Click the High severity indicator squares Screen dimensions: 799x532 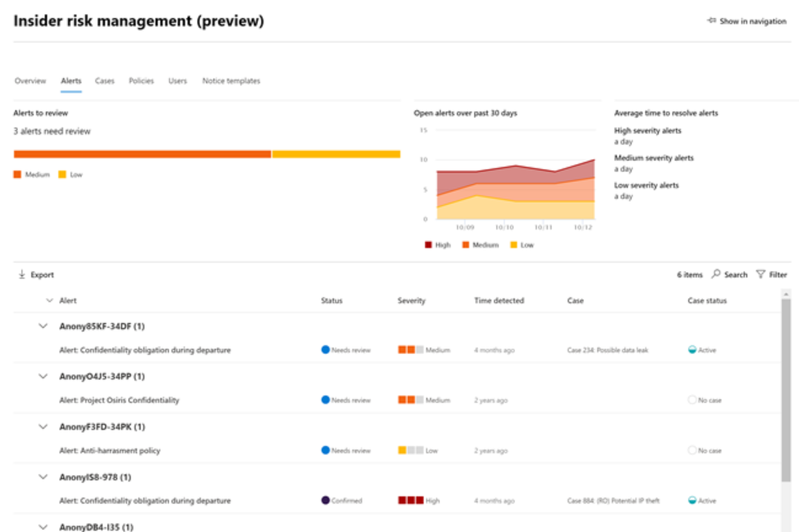[x=410, y=500]
